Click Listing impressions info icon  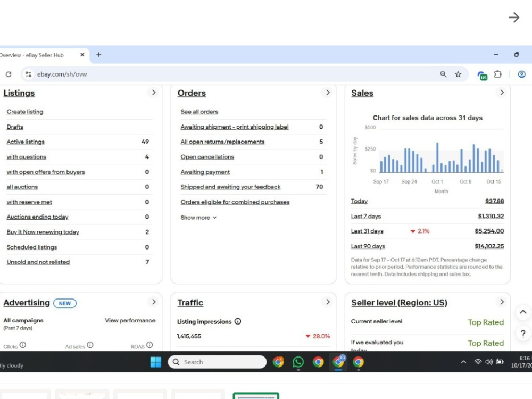click(x=238, y=321)
